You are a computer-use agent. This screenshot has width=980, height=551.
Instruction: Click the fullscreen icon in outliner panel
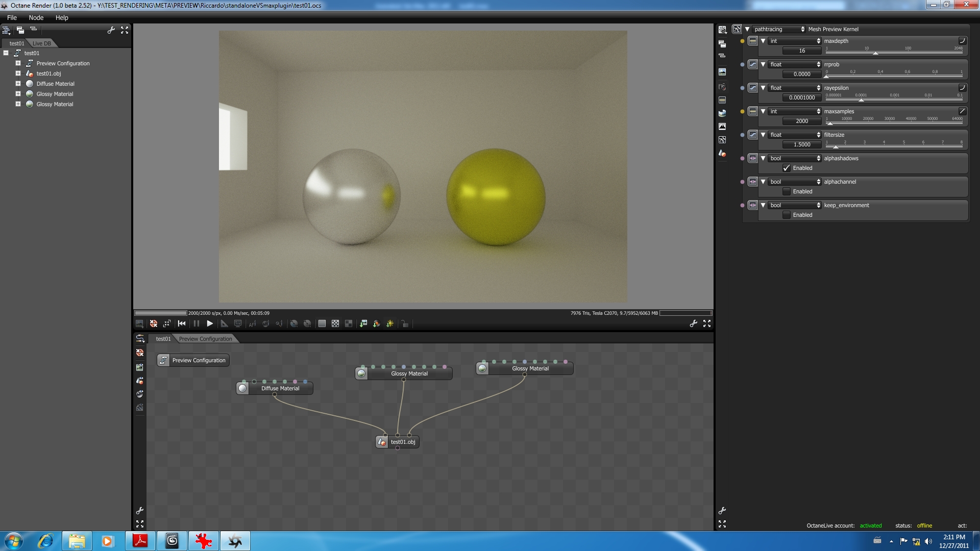coord(125,31)
